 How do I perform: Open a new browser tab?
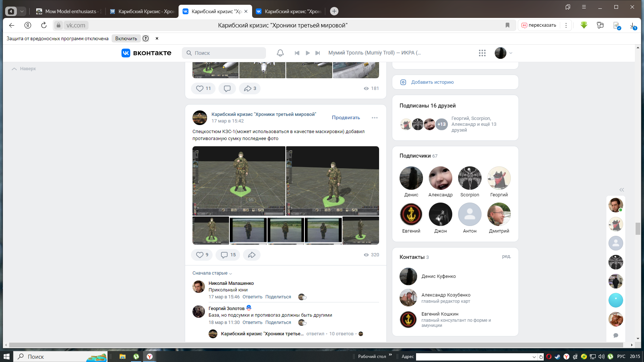334,11
